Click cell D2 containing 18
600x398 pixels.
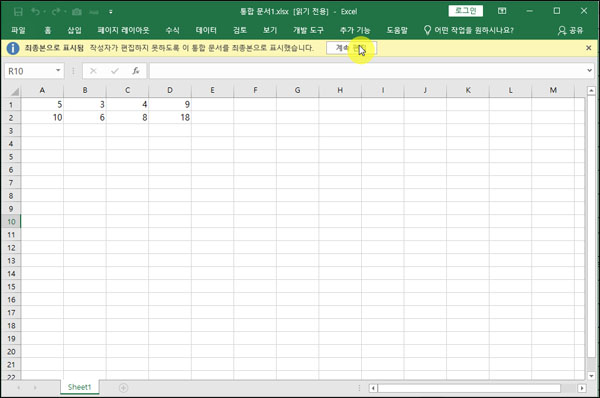(170, 117)
